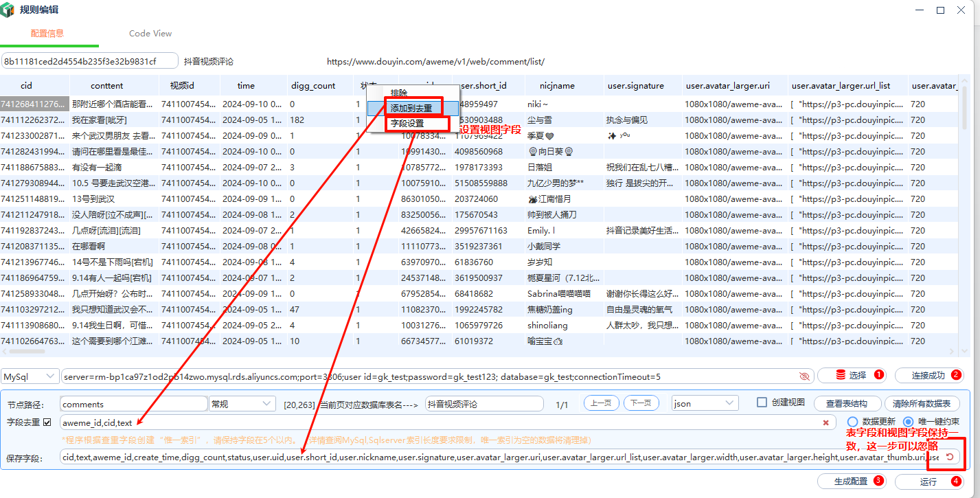
Task: Open the MySql database type dropdown
Action: point(30,376)
